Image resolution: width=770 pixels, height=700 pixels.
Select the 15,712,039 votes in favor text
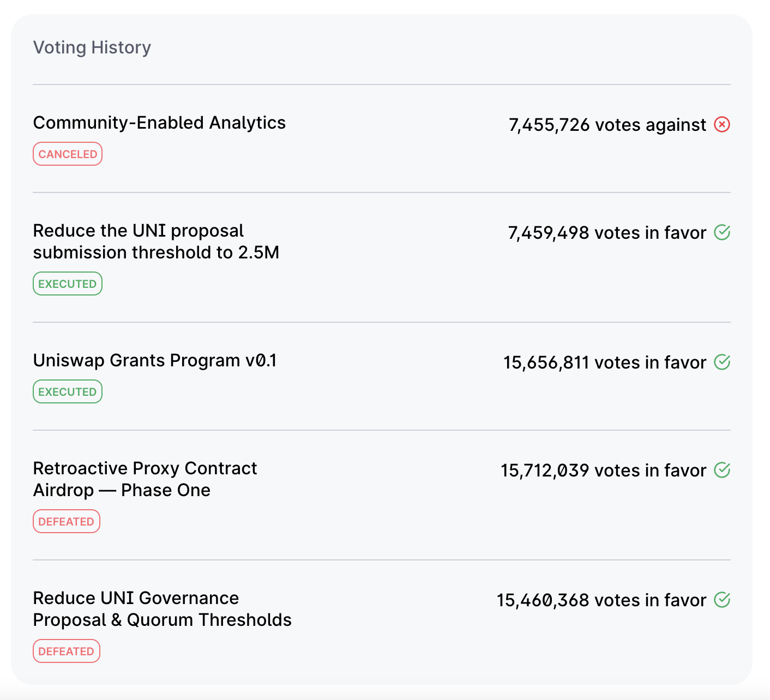coord(604,470)
